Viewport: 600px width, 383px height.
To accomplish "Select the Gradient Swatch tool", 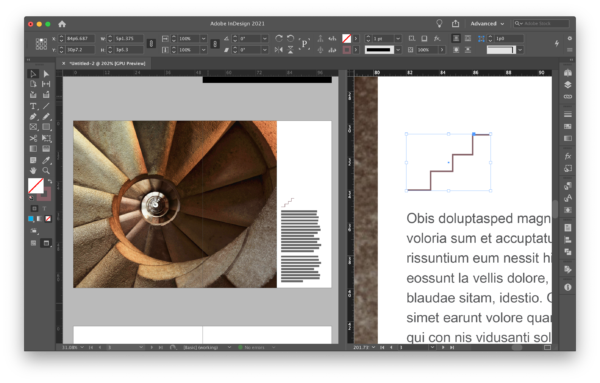I will point(33,148).
